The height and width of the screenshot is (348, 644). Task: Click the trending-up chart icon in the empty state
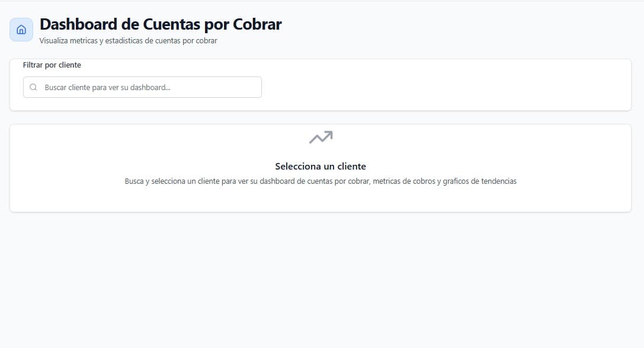(321, 137)
